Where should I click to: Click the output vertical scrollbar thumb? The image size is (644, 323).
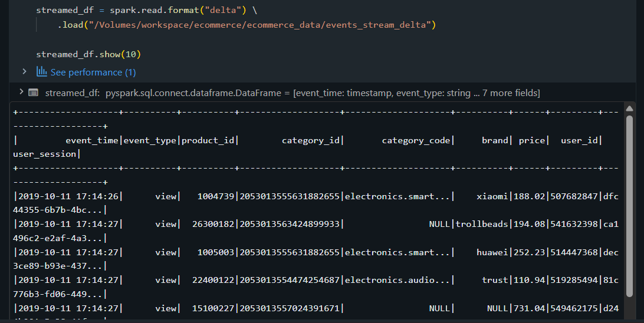[629, 206]
